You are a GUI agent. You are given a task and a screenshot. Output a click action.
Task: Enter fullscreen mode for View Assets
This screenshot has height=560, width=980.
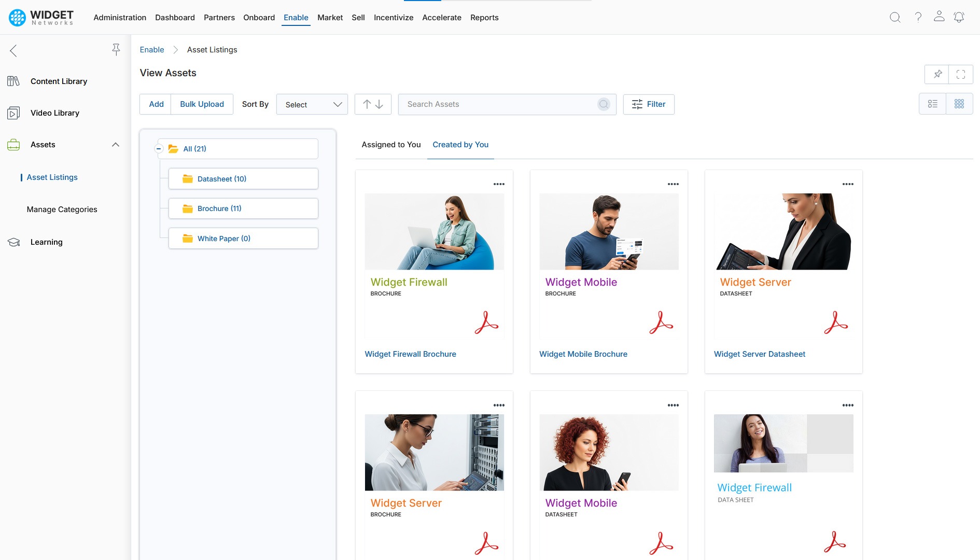coord(960,74)
